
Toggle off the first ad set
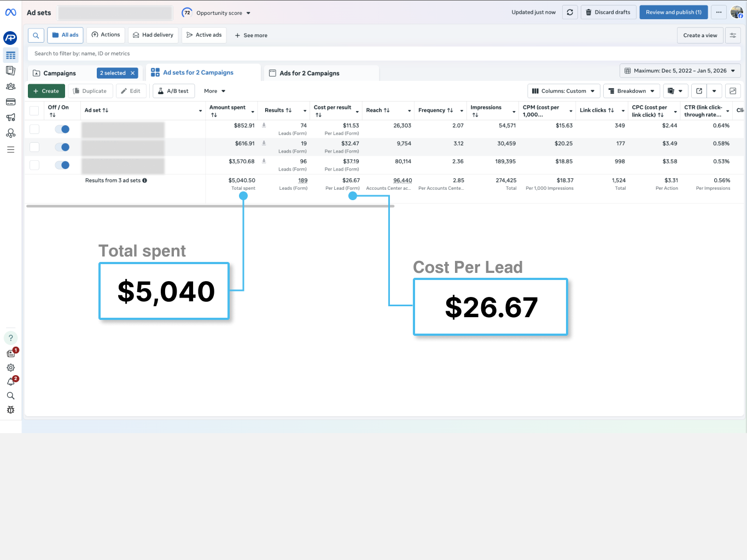tap(62, 129)
